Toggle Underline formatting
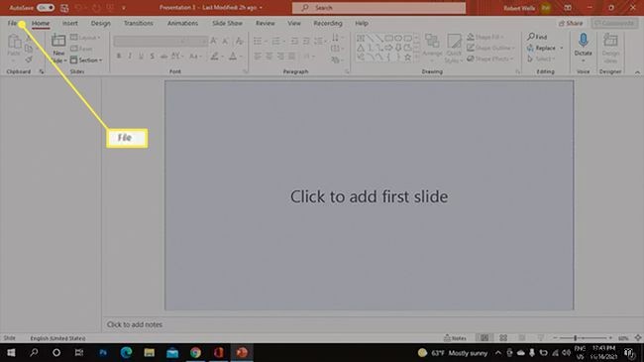The height and width of the screenshot is (362, 644). [141, 56]
